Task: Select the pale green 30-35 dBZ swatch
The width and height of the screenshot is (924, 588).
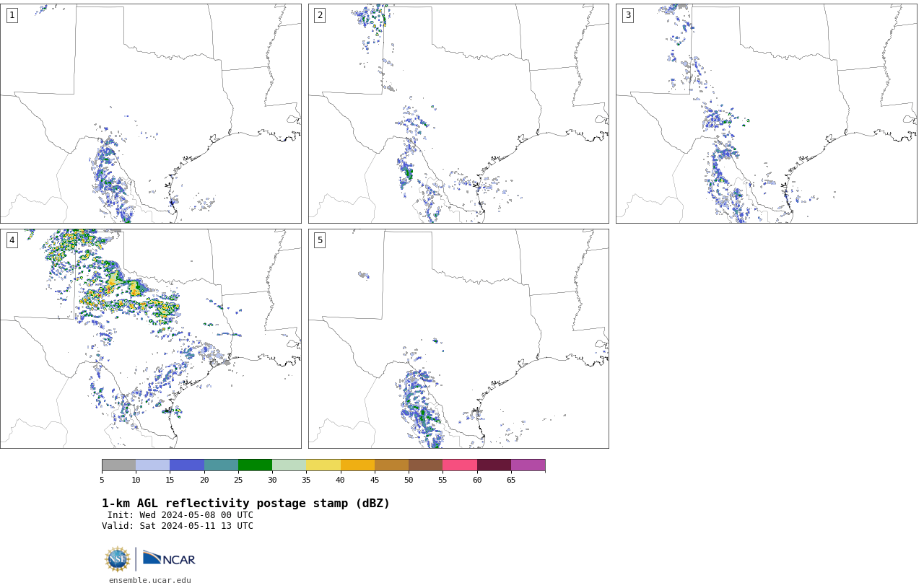Action: pyautogui.click(x=289, y=465)
